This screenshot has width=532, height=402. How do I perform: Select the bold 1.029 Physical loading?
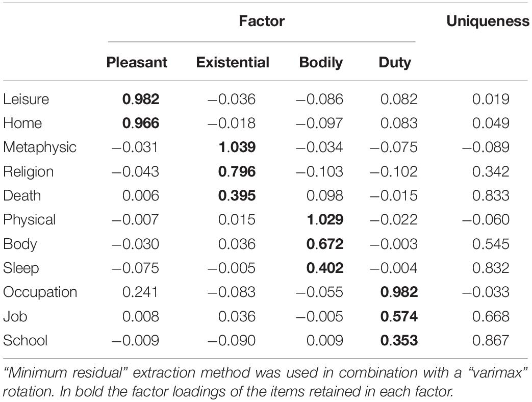[325, 220]
